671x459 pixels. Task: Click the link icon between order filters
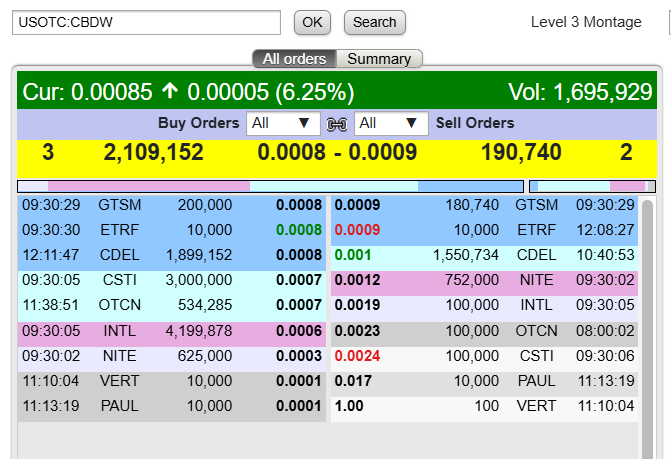pyautogui.click(x=337, y=124)
